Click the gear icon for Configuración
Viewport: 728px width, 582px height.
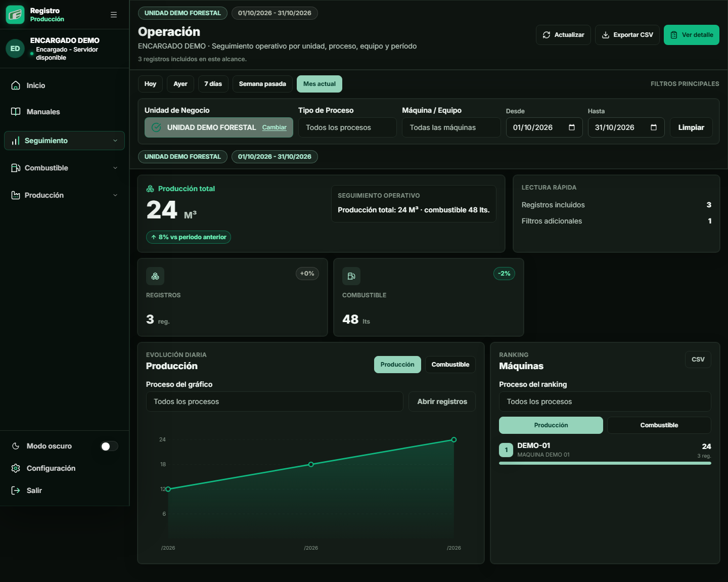[16, 468]
